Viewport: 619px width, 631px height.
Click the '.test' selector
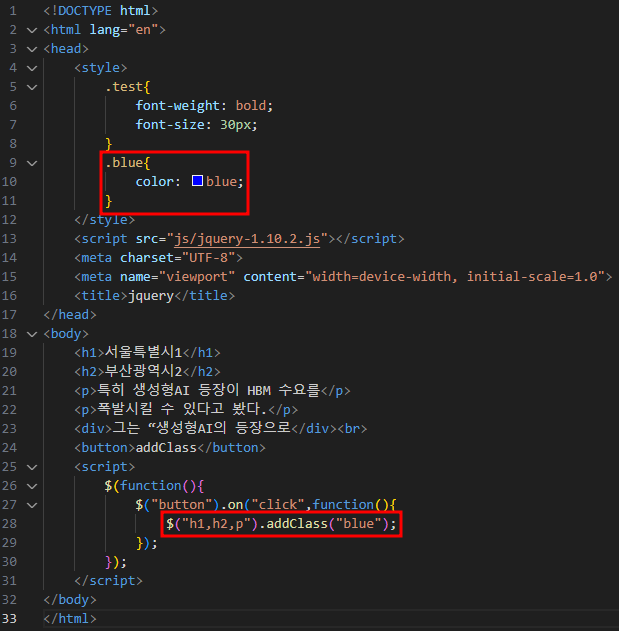coord(124,87)
